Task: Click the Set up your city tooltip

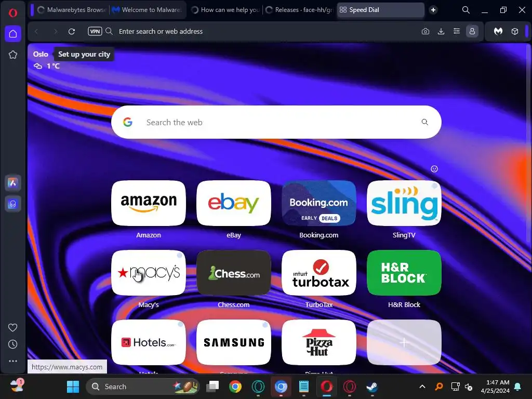Action: 84,54
